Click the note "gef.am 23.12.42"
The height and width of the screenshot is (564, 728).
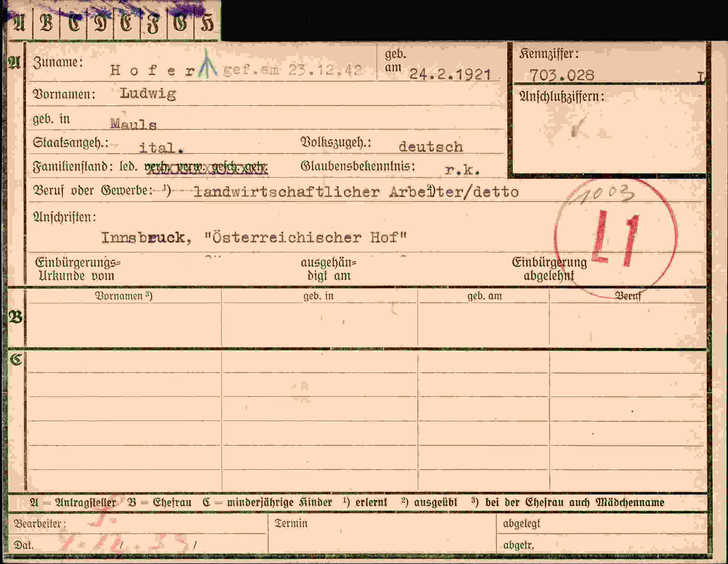(x=292, y=70)
